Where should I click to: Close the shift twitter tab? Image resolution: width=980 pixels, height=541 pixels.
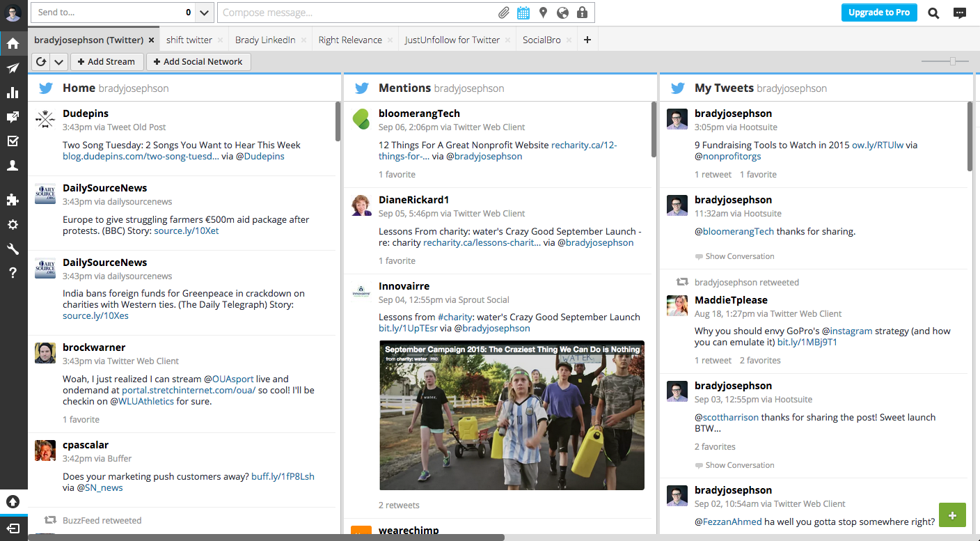(x=220, y=40)
